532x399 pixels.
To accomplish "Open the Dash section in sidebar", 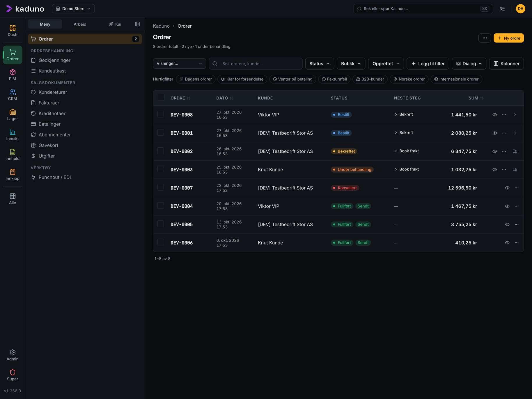I will tap(13, 31).
